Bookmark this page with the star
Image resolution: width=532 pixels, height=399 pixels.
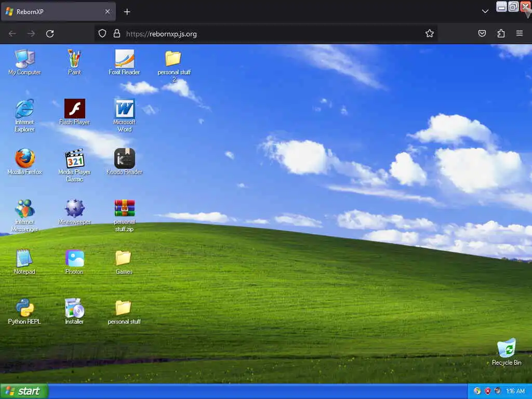pyautogui.click(x=430, y=33)
